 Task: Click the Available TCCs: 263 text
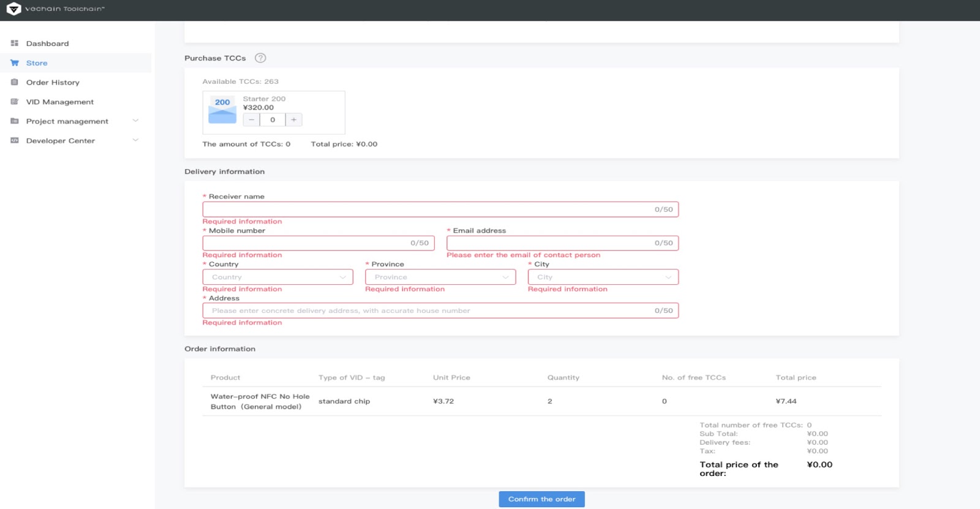pos(241,81)
